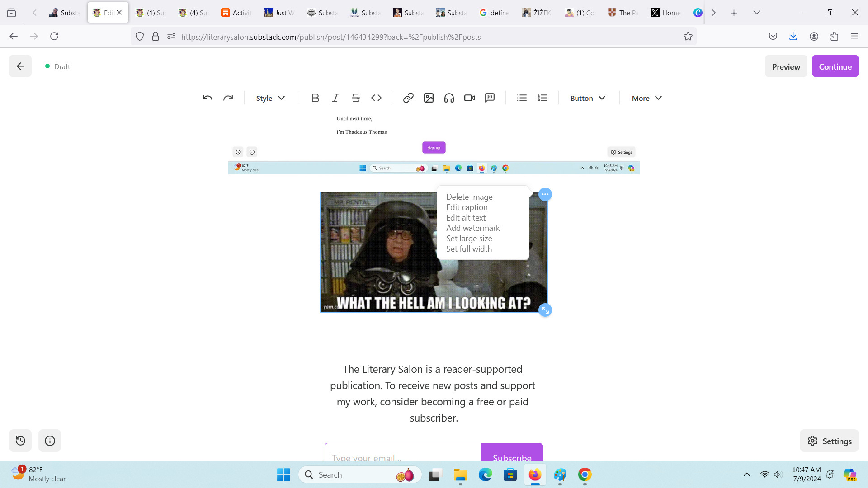Select Set full width option
868x488 pixels.
click(x=469, y=249)
